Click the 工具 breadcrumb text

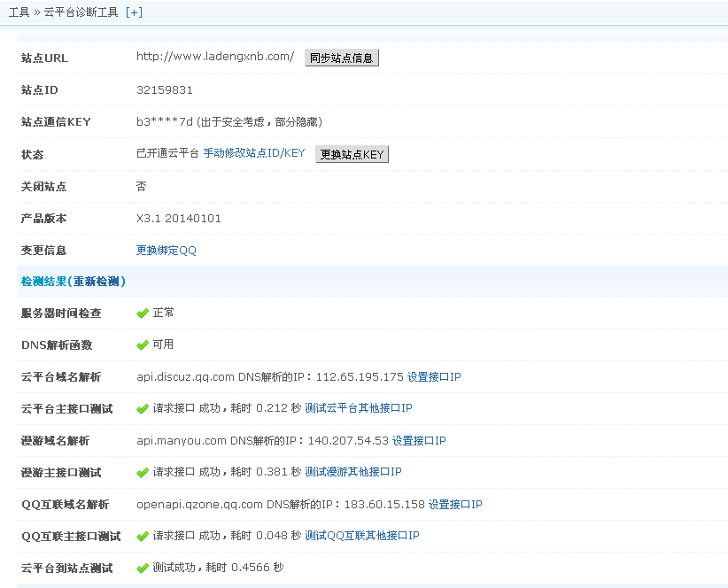(19, 12)
